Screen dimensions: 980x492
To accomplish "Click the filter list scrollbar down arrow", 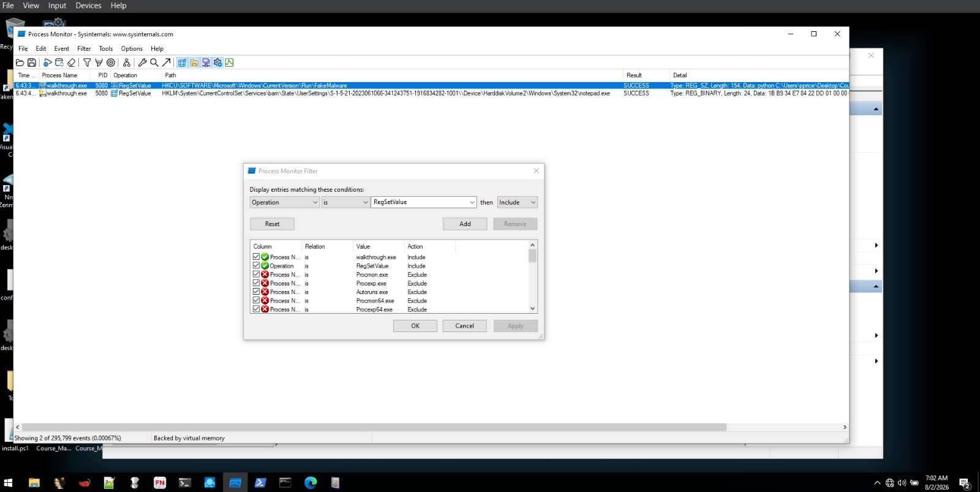I will [532, 308].
